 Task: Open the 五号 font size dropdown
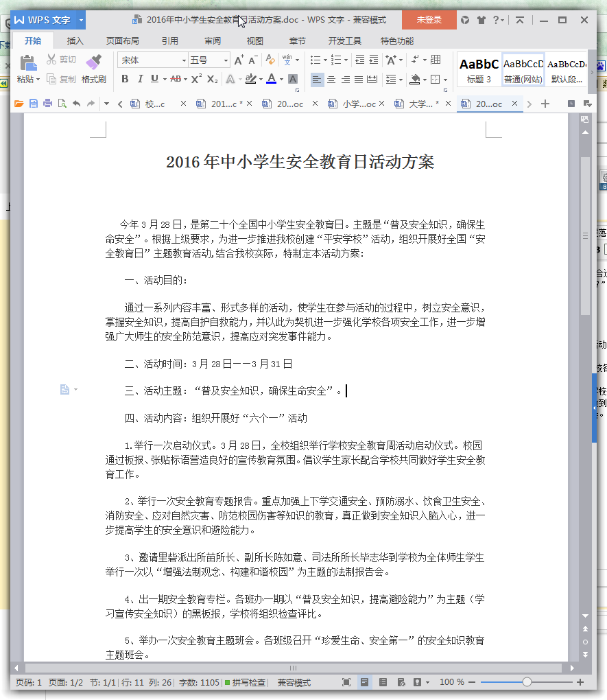pyautogui.click(x=226, y=60)
